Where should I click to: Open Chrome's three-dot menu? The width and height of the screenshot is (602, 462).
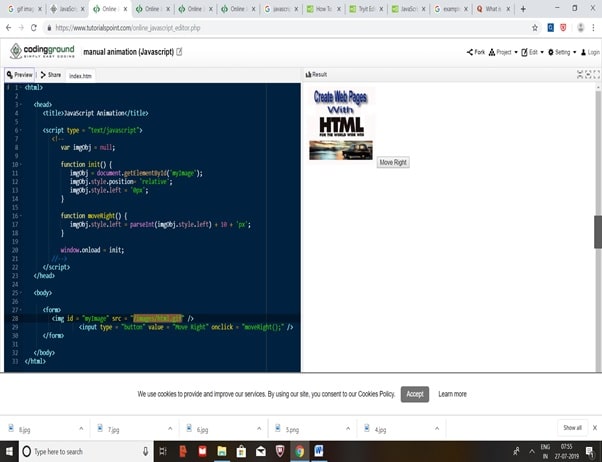pos(594,28)
